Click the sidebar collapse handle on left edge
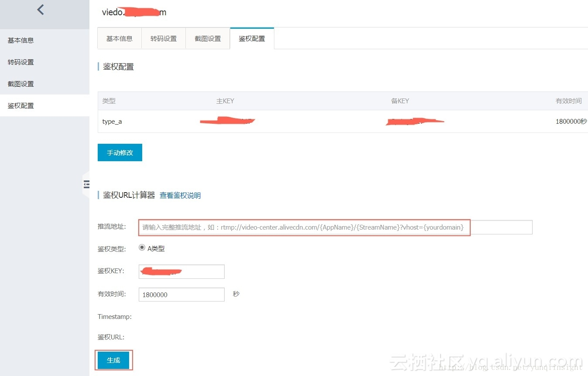This screenshot has width=588, height=376. pos(86,184)
